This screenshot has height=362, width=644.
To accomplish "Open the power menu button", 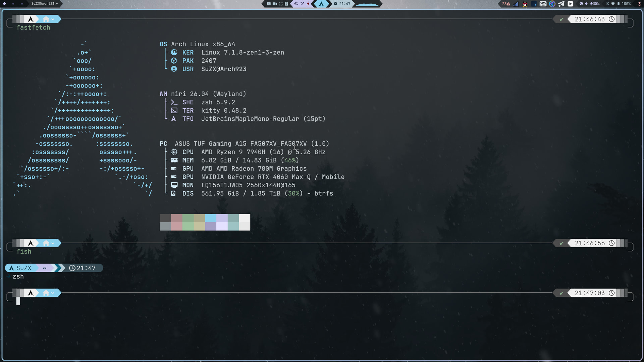I will [639, 4].
